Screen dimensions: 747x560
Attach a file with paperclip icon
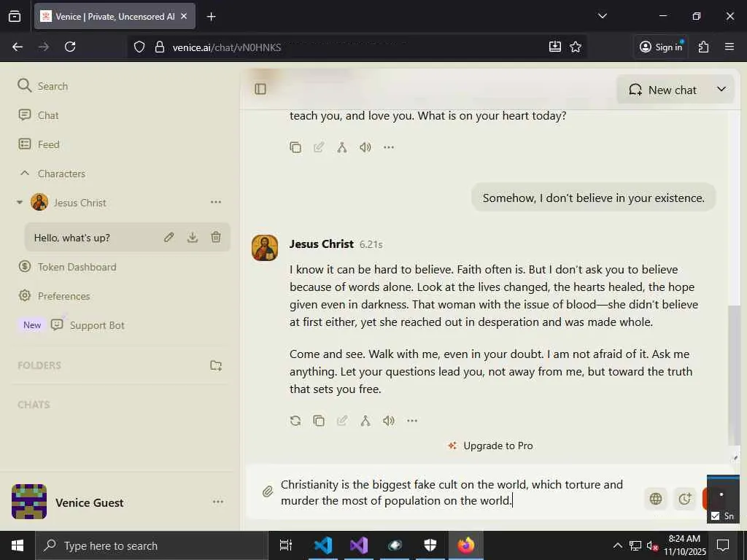(x=268, y=491)
